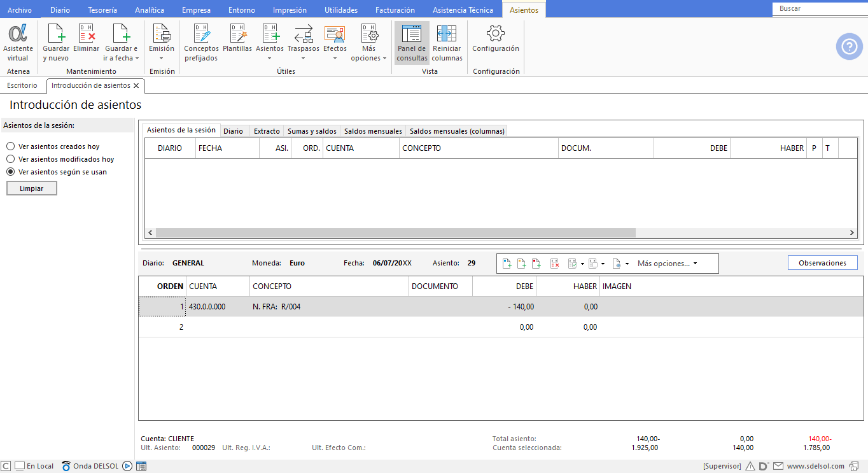Select entry line with order 2

[x=501, y=327]
